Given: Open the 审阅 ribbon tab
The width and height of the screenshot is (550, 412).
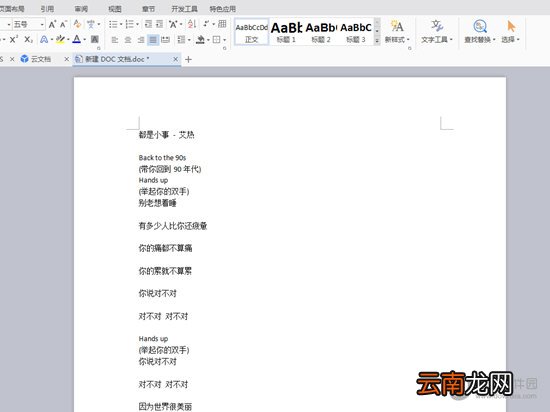Looking at the screenshot, I should point(81,9).
